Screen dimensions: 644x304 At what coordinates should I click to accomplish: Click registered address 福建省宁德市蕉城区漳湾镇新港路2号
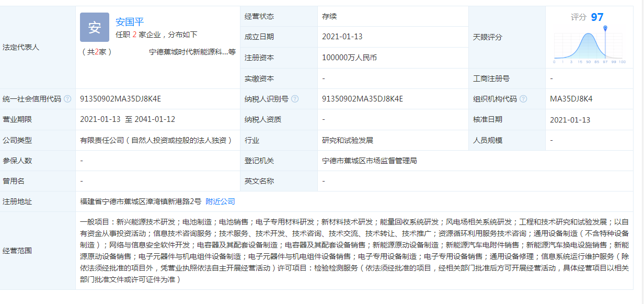point(141,201)
